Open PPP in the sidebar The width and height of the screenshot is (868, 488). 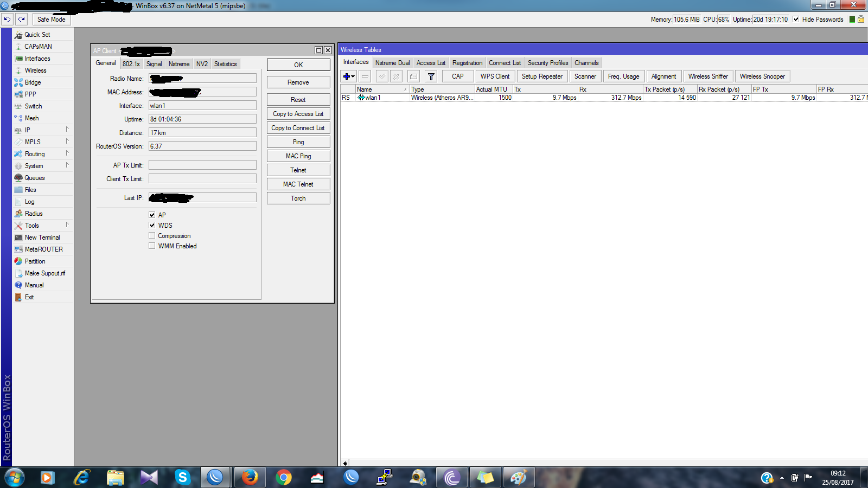coord(30,94)
